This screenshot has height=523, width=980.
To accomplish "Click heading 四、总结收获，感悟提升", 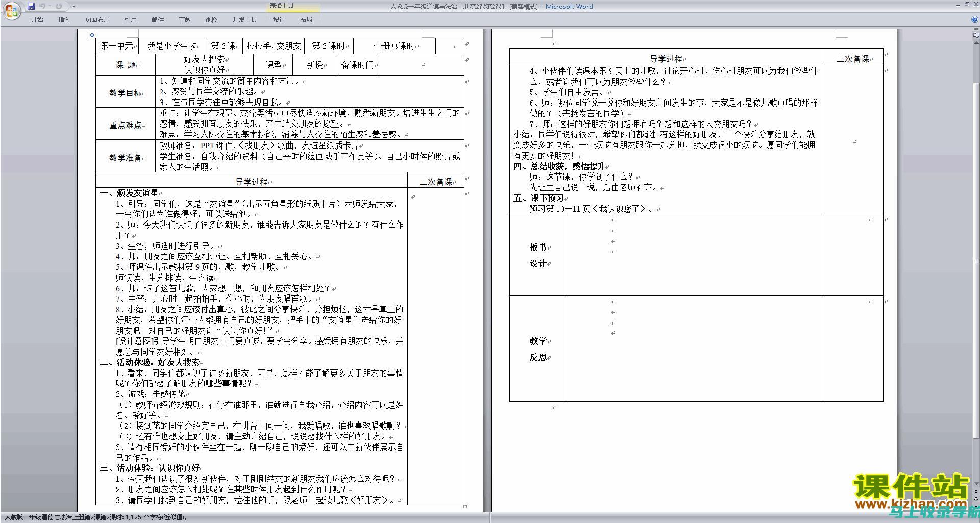I will [x=559, y=166].
